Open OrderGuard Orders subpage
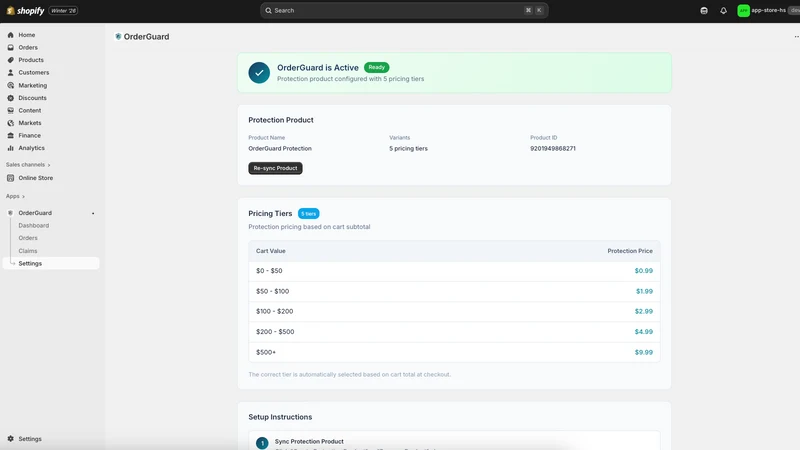This screenshot has width=800, height=450. (28, 238)
